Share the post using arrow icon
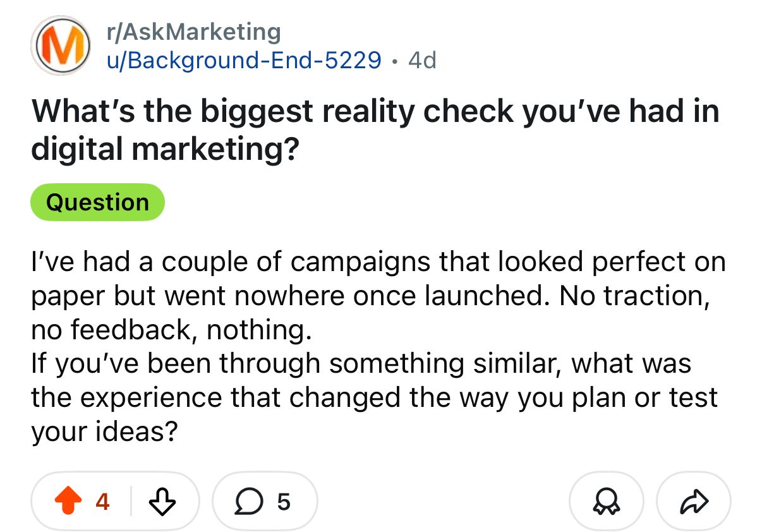Viewport: 762px width, 532px height. (694, 502)
